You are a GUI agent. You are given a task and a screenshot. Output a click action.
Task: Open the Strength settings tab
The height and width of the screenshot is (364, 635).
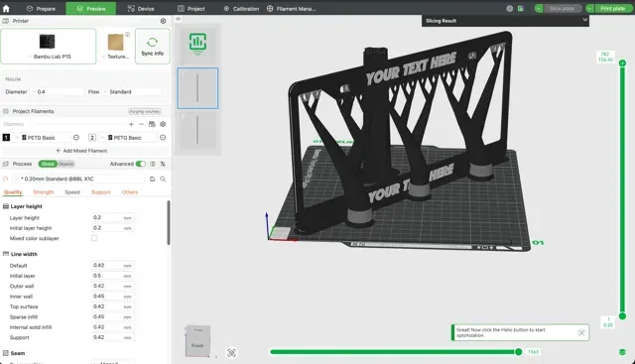pos(44,192)
